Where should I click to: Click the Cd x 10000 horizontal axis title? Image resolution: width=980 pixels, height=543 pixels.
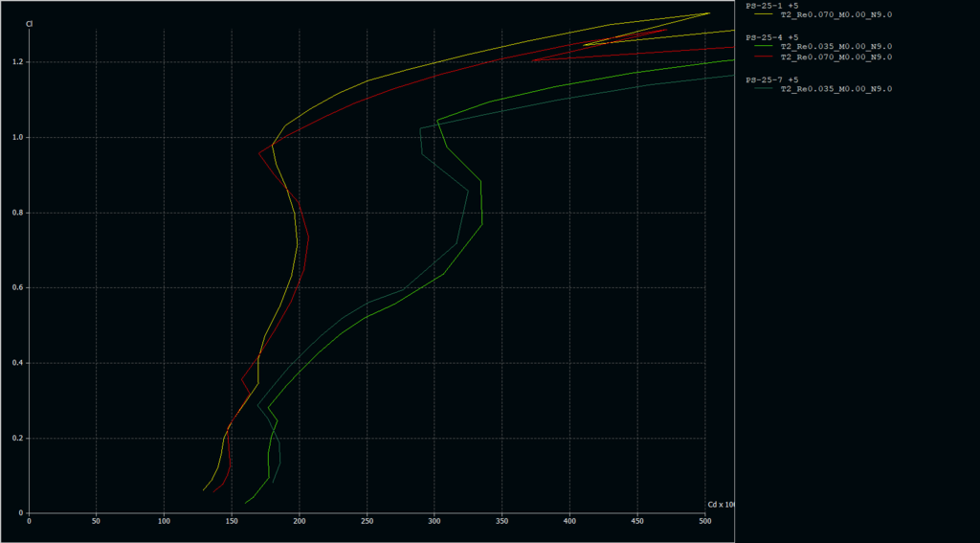pyautogui.click(x=721, y=504)
